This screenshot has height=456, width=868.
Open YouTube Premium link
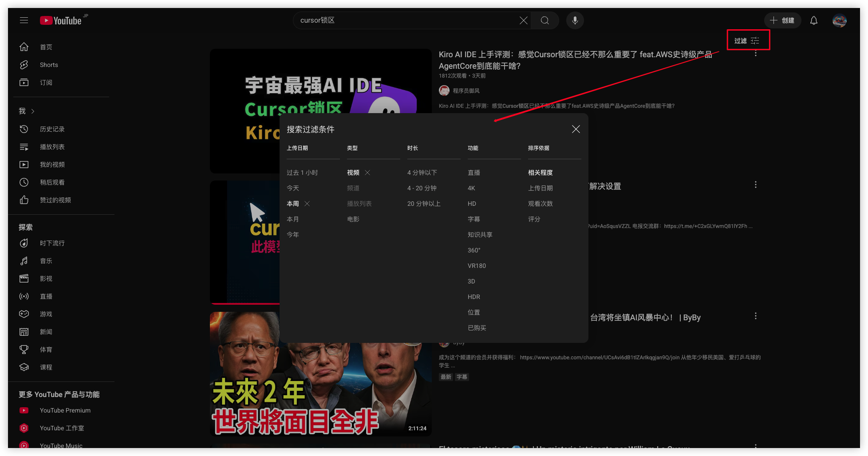[61, 410]
